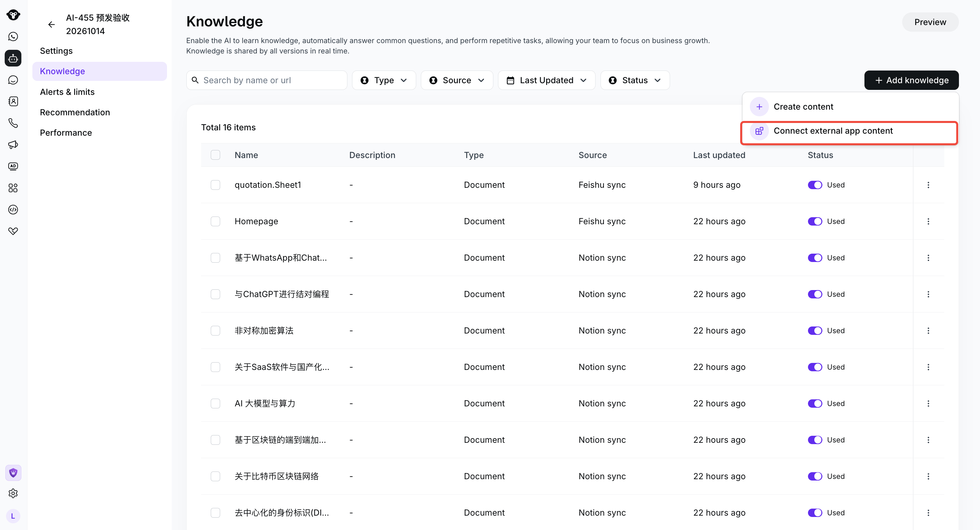Expand the Type filter dropdown

coord(383,80)
